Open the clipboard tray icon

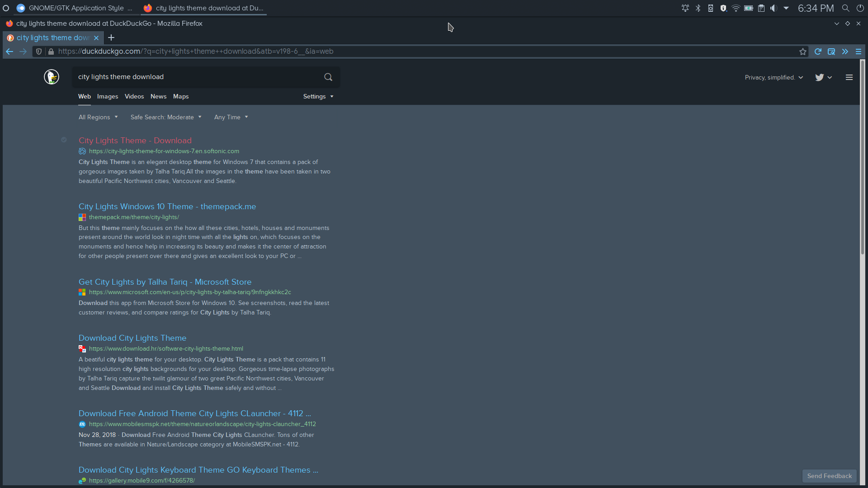tap(761, 8)
